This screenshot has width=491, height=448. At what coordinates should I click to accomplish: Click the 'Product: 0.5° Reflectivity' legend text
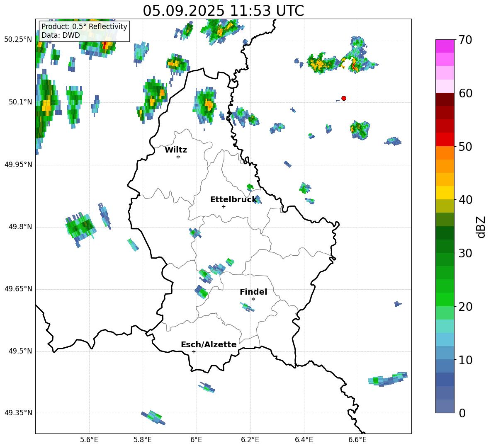(84, 26)
